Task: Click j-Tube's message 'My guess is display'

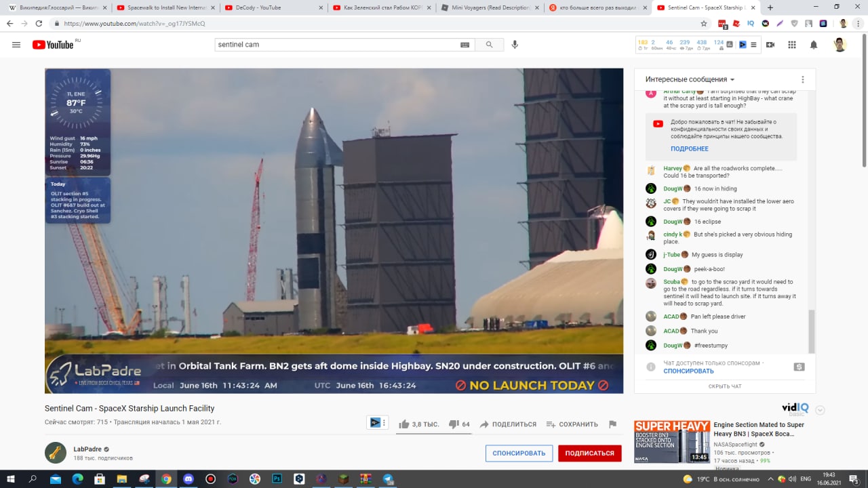Action: [x=717, y=255]
